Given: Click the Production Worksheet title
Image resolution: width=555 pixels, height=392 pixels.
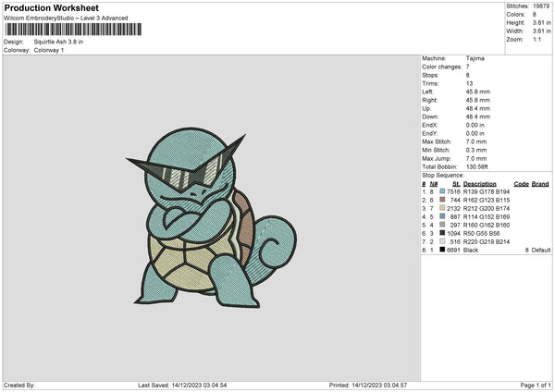Looking at the screenshot, I should tap(48, 6).
